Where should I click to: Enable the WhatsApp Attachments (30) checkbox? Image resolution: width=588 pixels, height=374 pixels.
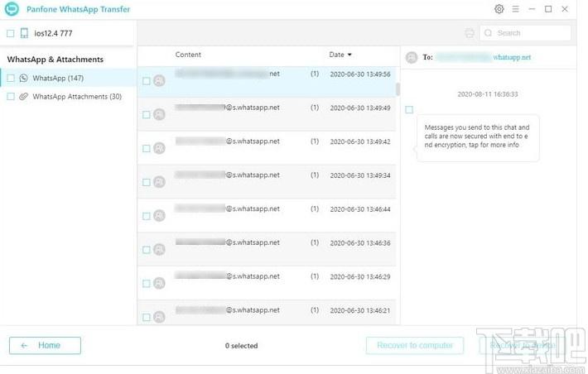(x=11, y=97)
